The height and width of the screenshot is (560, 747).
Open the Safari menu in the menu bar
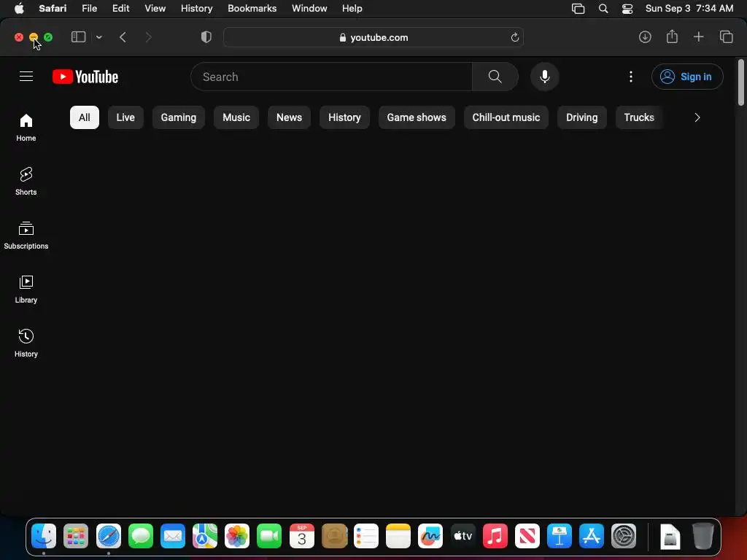[53, 9]
